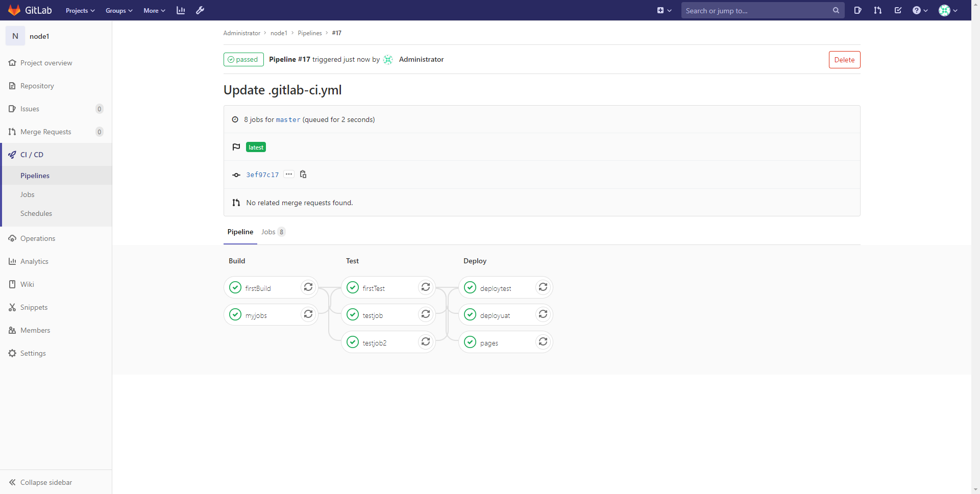Click the search magnifier icon
This screenshot has height=494, width=980.
pyautogui.click(x=836, y=10)
